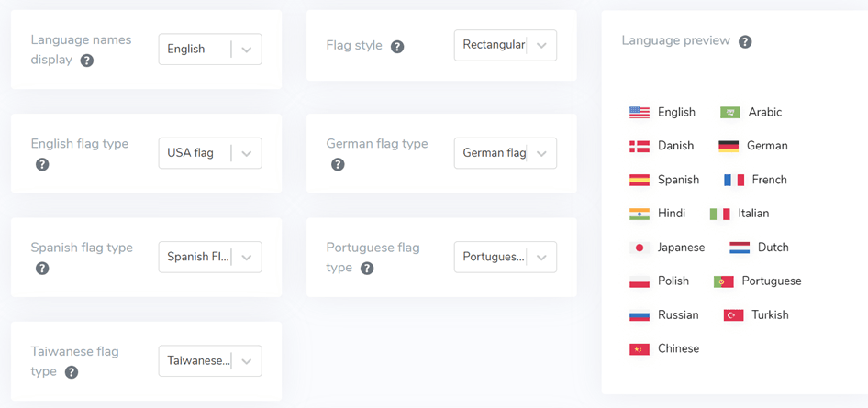
Task: Choose Russian in the language preview
Action: (678, 315)
